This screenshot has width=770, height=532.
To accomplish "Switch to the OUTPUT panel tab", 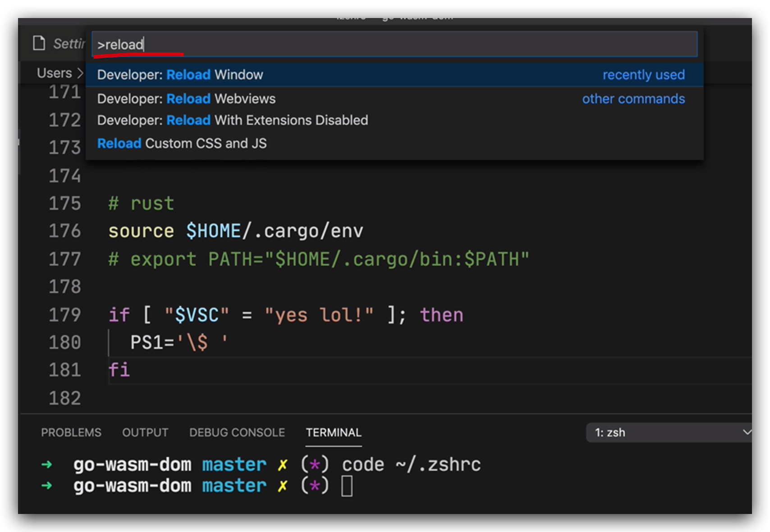I will click(145, 432).
